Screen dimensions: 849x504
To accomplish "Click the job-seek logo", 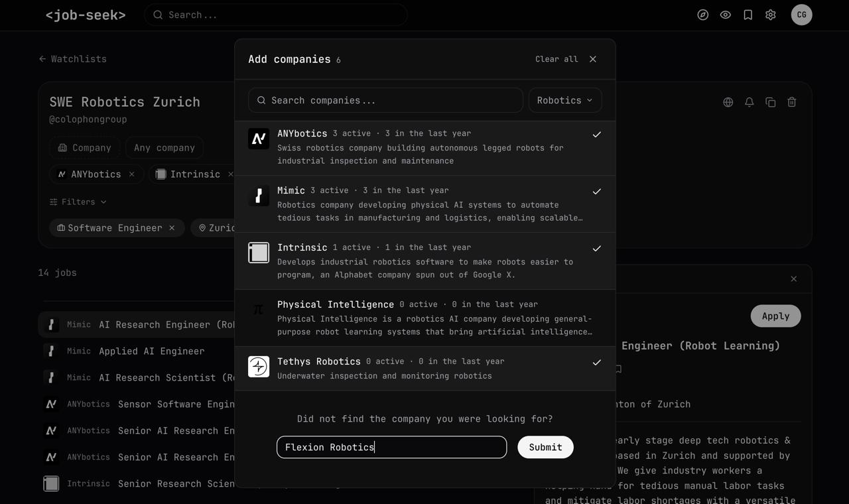I will coord(86,15).
